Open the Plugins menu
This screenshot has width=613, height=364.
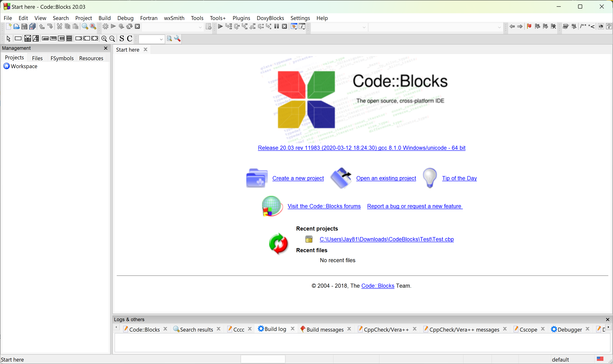coord(241,18)
